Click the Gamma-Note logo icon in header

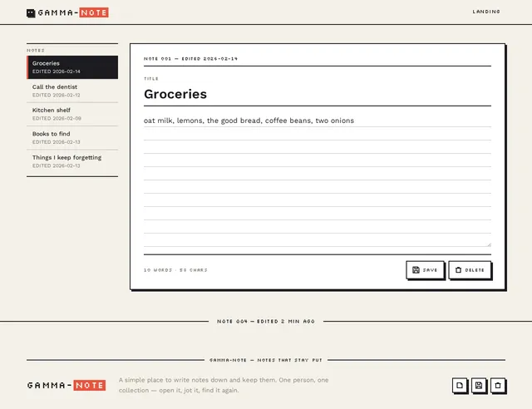coord(31,13)
